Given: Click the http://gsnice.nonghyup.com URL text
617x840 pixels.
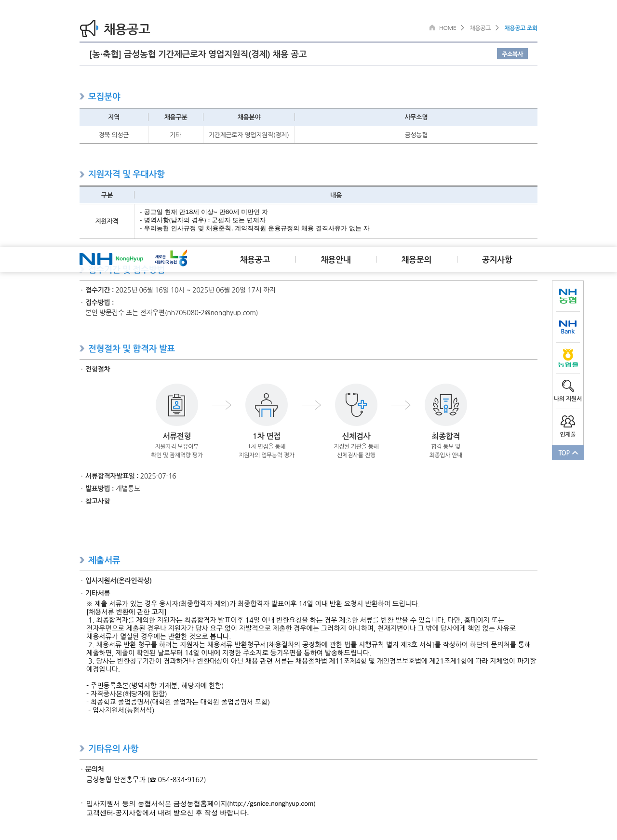Looking at the screenshot, I should [271, 803].
